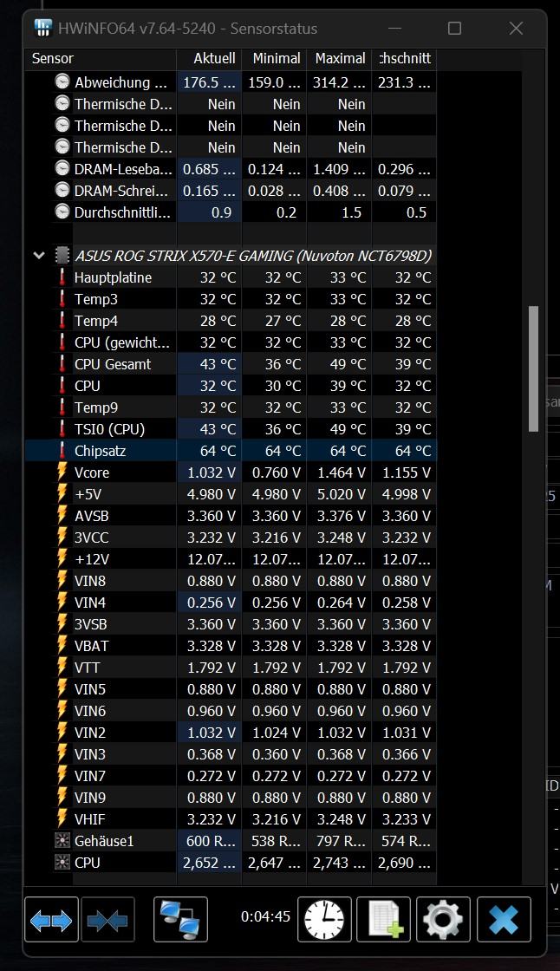The width and height of the screenshot is (560, 971).
Task: Select the 3VCC voltage row
Action: pyautogui.click(x=231, y=538)
